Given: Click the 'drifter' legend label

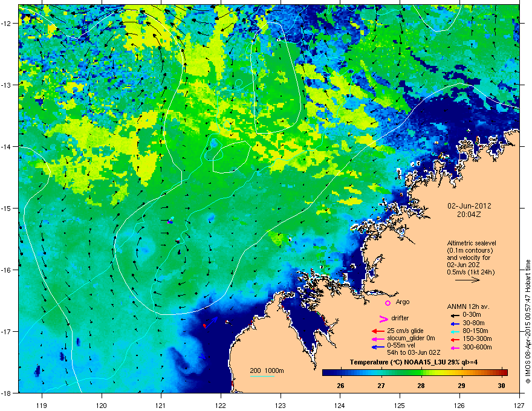Looking at the screenshot, I should point(400,318).
